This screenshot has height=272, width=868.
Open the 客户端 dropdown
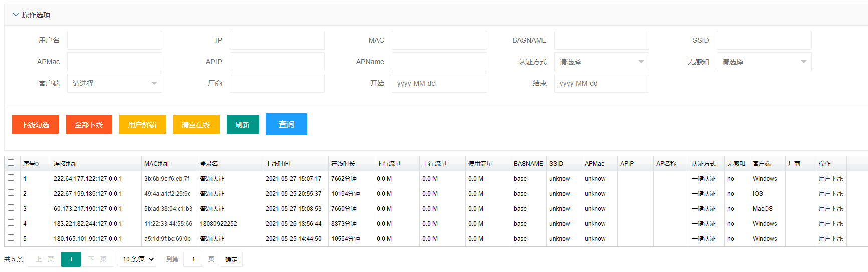click(114, 83)
